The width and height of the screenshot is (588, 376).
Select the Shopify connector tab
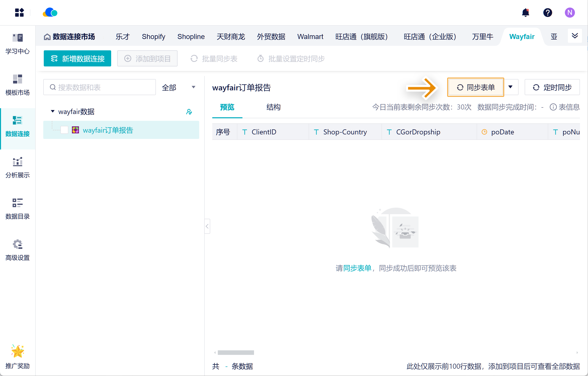153,37
